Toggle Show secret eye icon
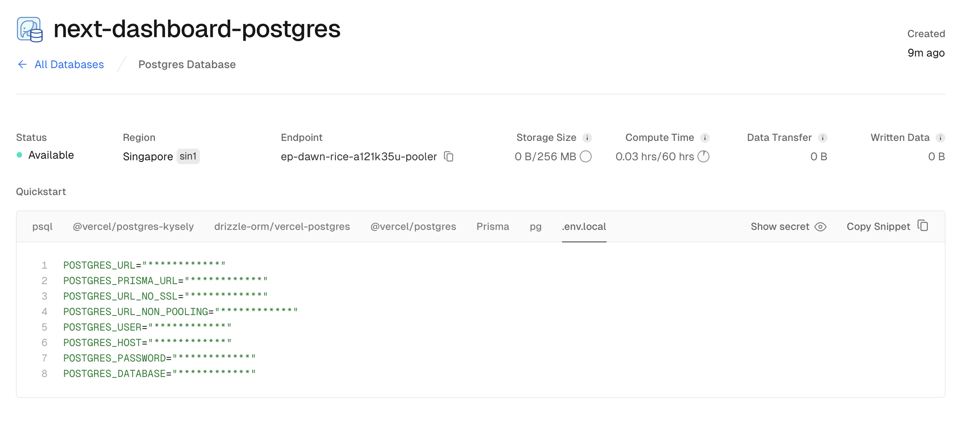Viewport: 980px width, 425px height. (820, 227)
